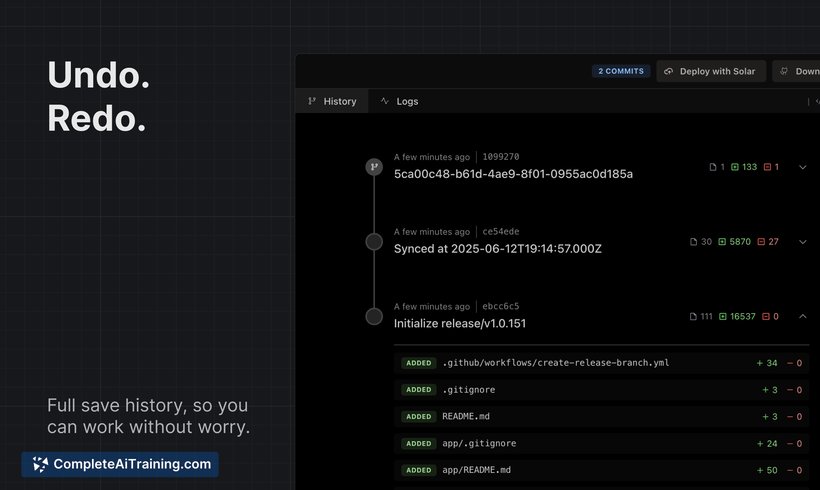
Task: Collapse the Initialize release/v1.0.151 commit
Action: (803, 316)
